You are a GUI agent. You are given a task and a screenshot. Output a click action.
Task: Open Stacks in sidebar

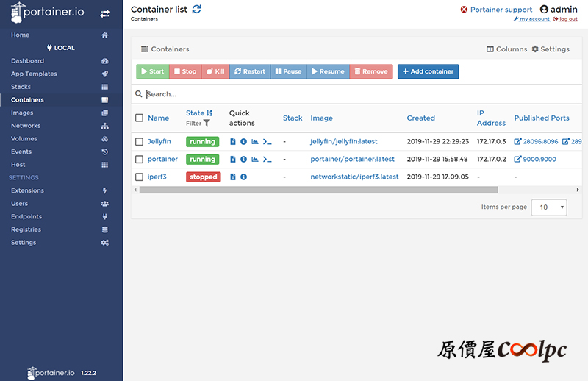[x=62, y=87]
